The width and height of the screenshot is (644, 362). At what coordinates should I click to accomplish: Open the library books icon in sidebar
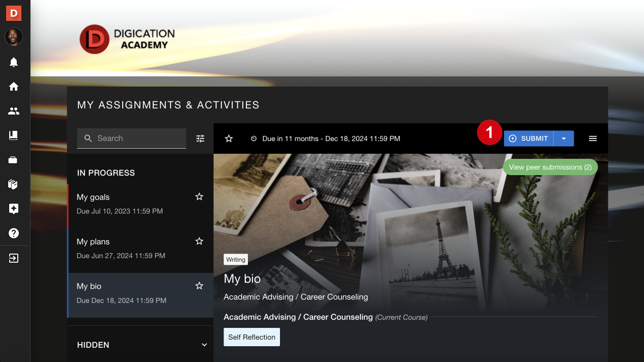pos(14,184)
